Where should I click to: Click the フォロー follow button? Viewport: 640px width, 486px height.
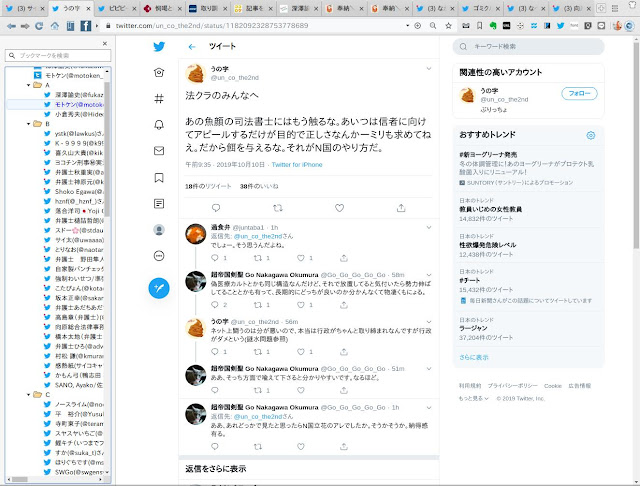click(579, 93)
